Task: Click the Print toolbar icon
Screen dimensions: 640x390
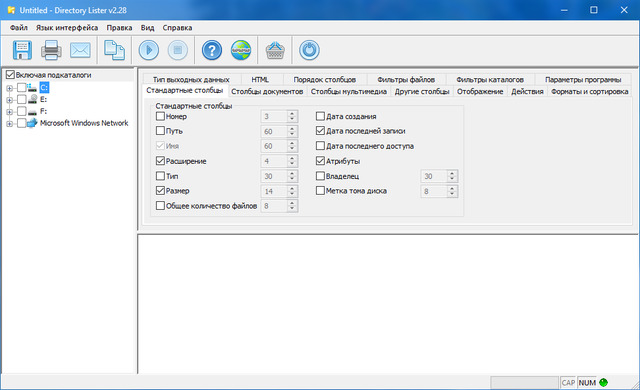Action: coord(51,50)
